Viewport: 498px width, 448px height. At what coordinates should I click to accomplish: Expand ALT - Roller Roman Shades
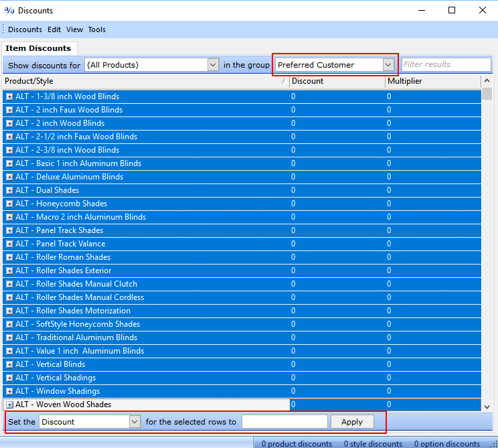[10, 257]
